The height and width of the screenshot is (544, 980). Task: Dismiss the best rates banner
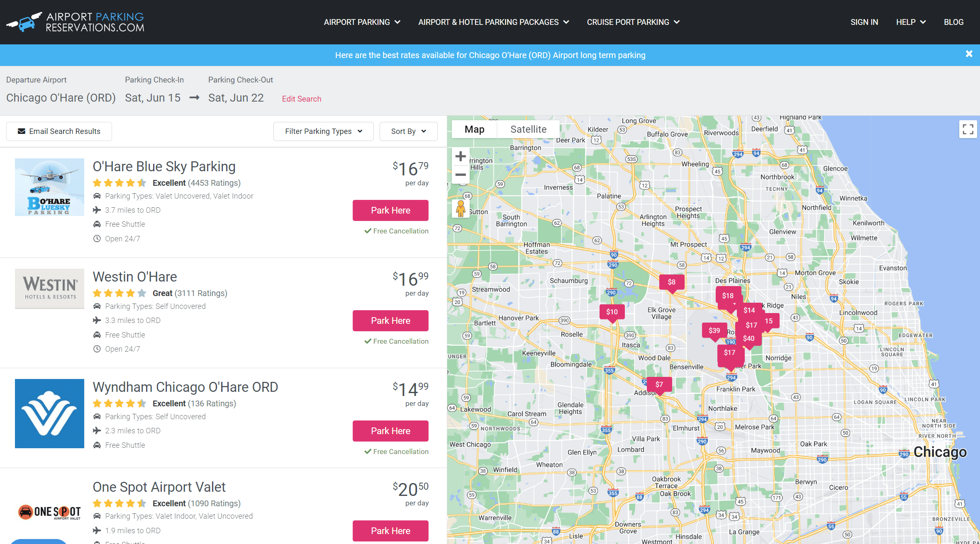click(969, 53)
